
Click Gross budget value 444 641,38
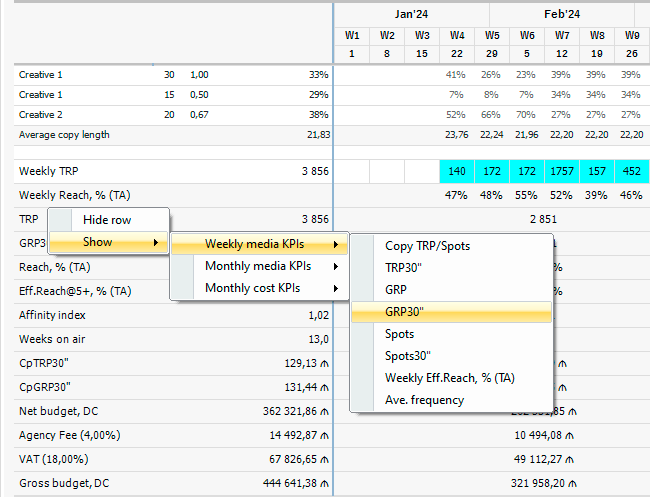point(290,483)
